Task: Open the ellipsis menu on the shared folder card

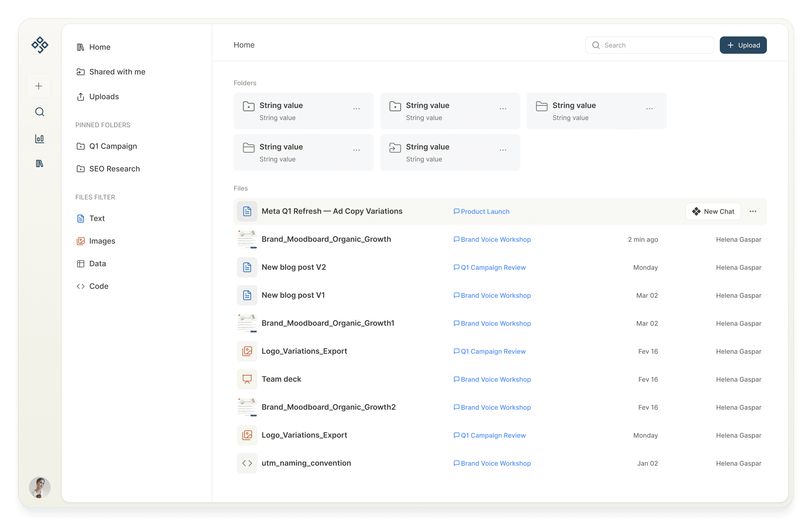Action: point(503,150)
